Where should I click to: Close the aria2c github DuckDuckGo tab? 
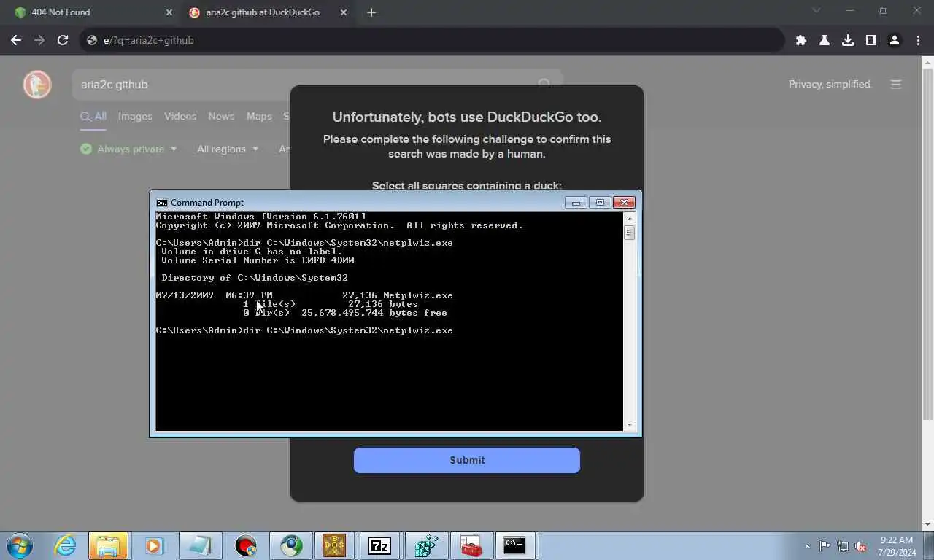(344, 12)
